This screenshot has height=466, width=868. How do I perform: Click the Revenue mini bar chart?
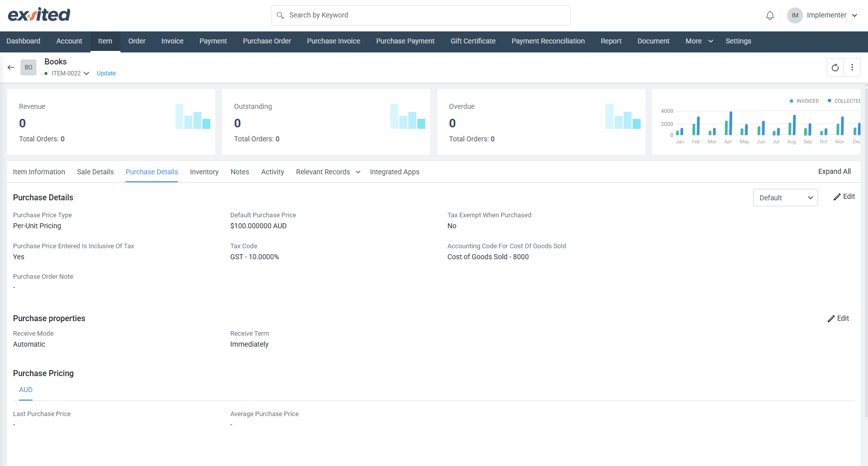(x=193, y=116)
